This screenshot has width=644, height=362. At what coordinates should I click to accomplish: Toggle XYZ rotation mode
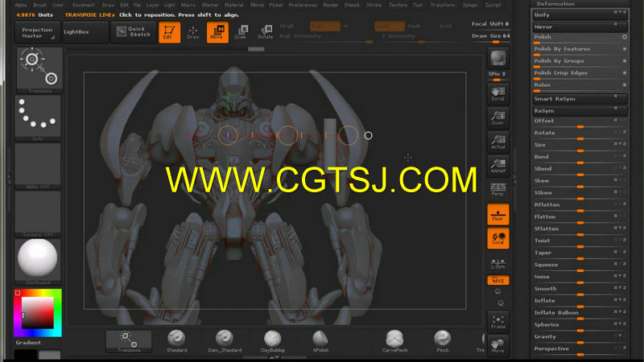(x=497, y=280)
